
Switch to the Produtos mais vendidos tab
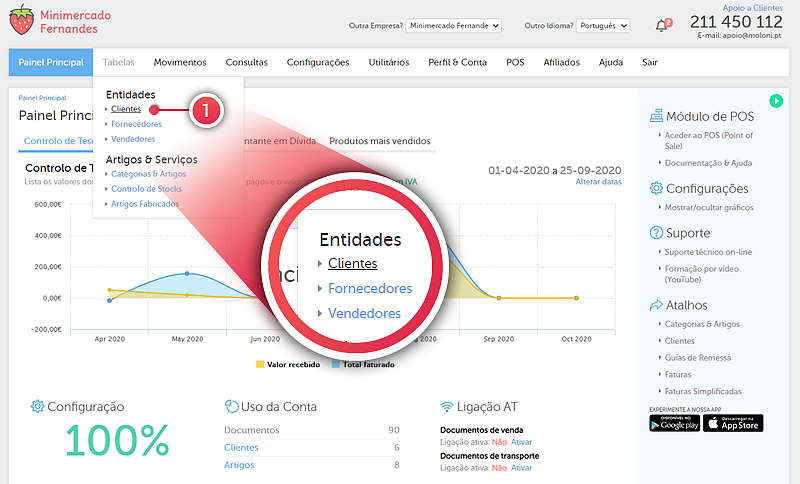click(x=380, y=141)
